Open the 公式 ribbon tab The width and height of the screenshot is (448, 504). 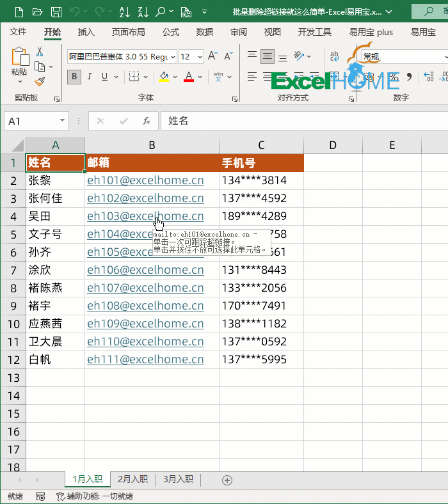(171, 32)
